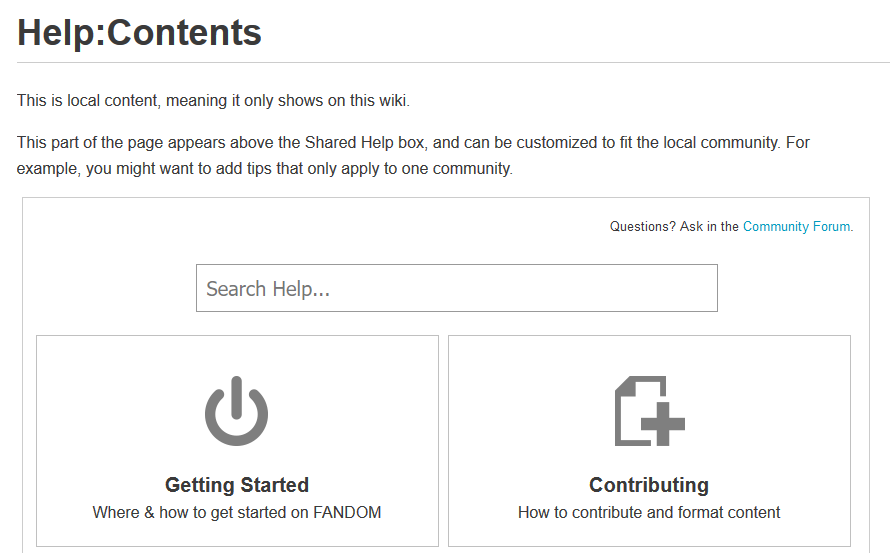
Task: Click the sentence mentioning the Shared Help box
Action: [400, 143]
